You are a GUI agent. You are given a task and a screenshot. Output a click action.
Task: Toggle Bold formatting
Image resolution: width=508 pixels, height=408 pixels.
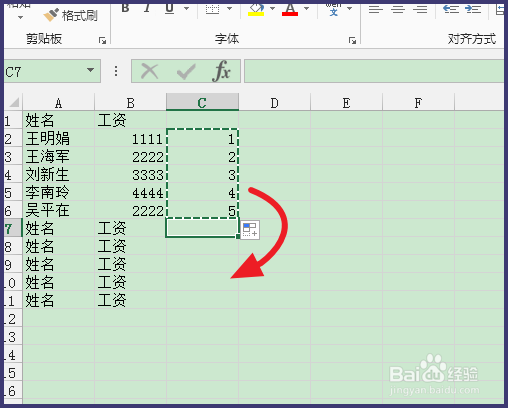tap(125, 8)
